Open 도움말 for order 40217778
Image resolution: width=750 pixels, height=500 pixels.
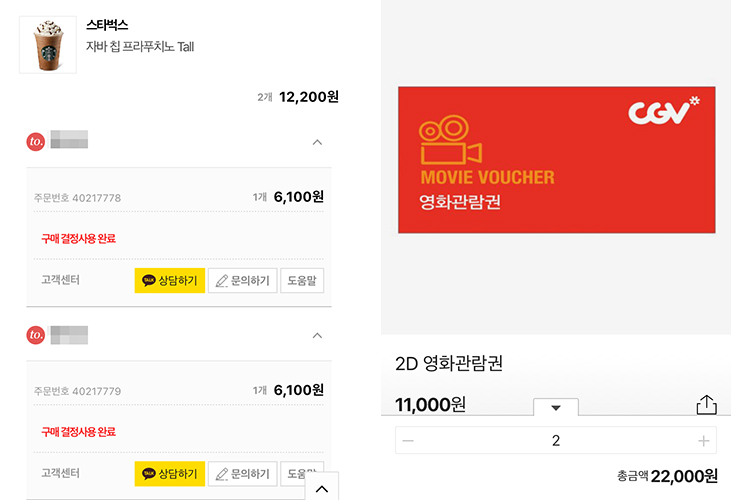(x=302, y=280)
